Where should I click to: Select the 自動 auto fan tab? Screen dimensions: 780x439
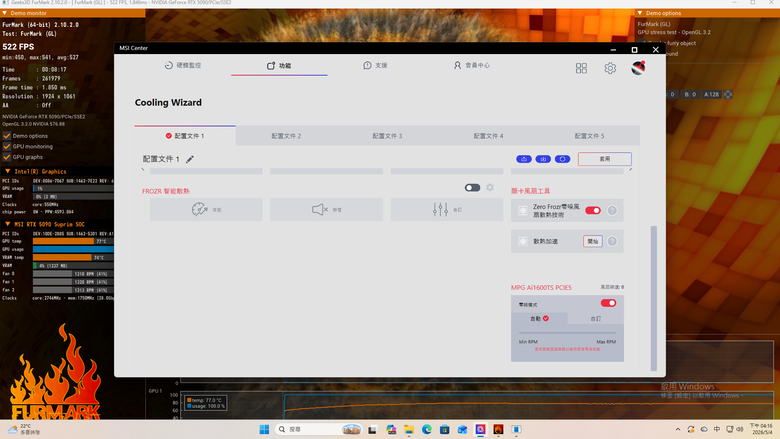(539, 319)
